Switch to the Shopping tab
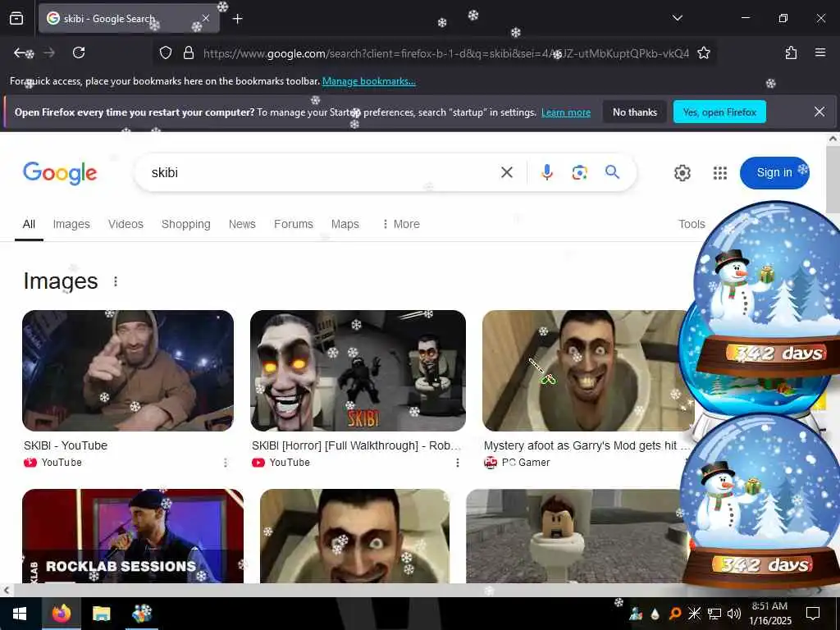The width and height of the screenshot is (840, 630). coord(186,225)
